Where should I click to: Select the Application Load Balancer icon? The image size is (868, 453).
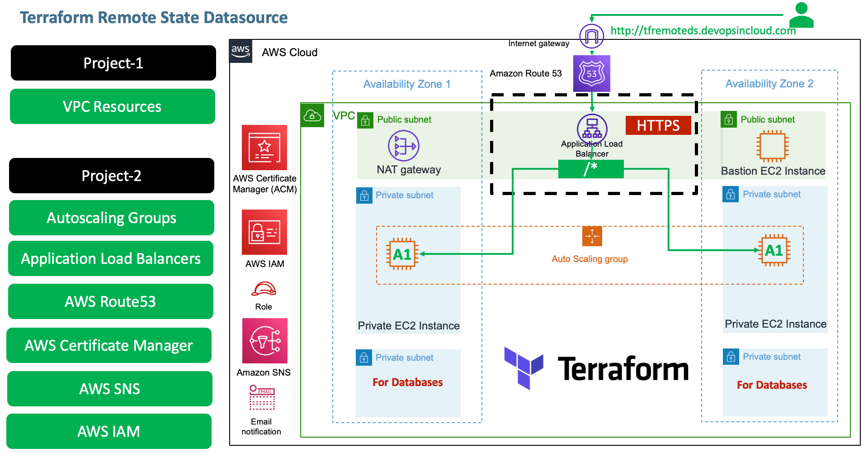tap(592, 129)
